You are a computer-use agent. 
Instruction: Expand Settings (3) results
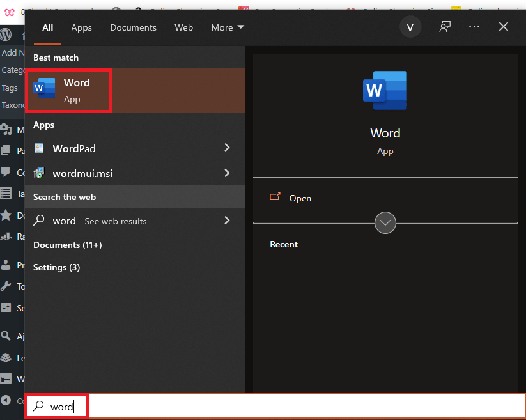click(x=56, y=267)
